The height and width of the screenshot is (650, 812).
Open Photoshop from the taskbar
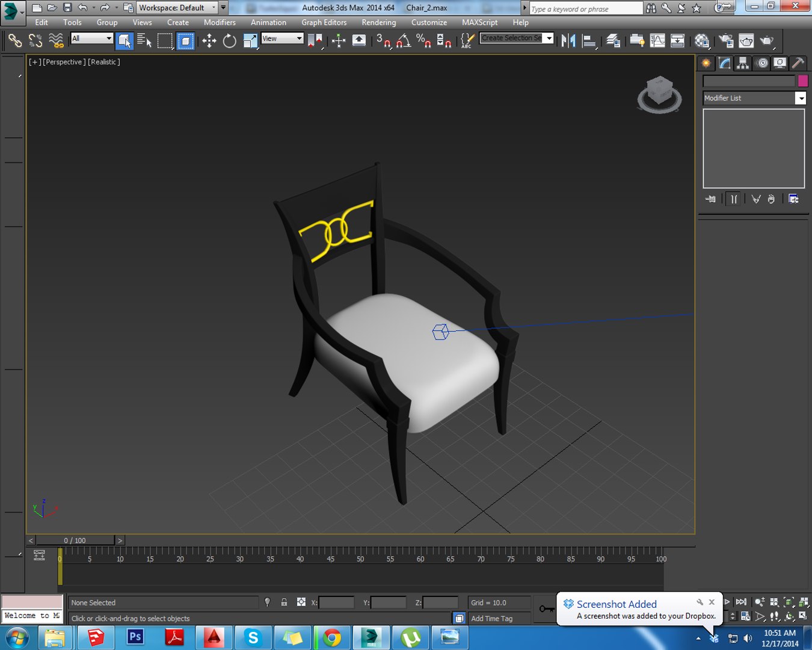pyautogui.click(x=135, y=637)
